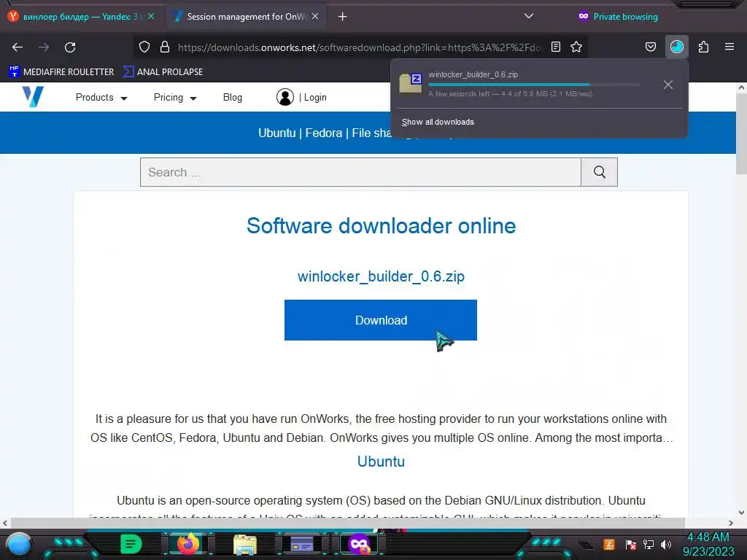747x560 pixels.
Task: Click the horizontal scrollbar at page bottom
Action: click(347, 523)
